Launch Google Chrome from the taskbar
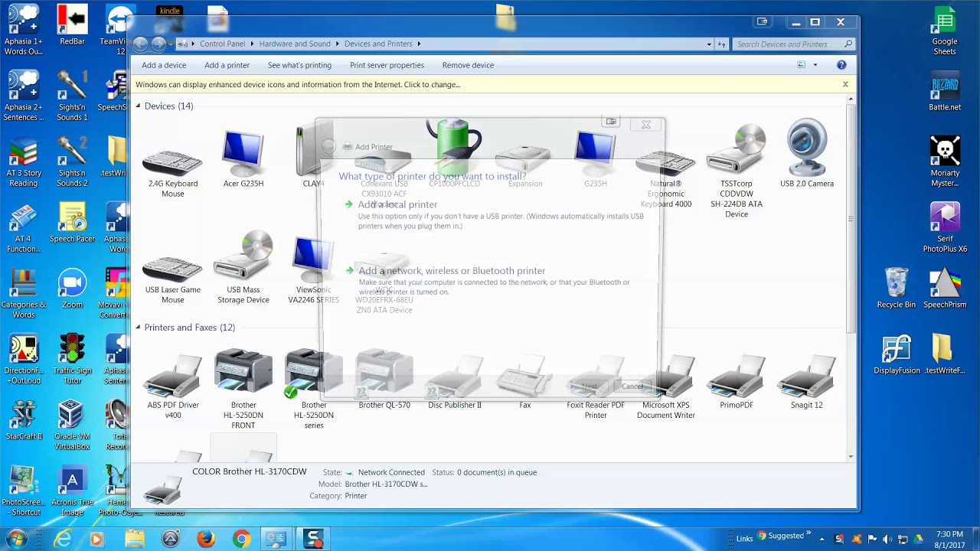Image resolution: width=980 pixels, height=551 pixels. tap(241, 539)
